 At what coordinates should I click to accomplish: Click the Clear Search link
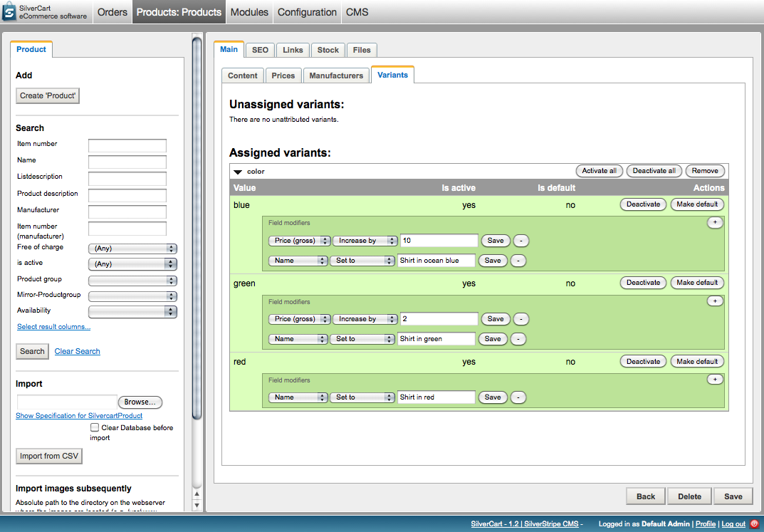(77, 351)
